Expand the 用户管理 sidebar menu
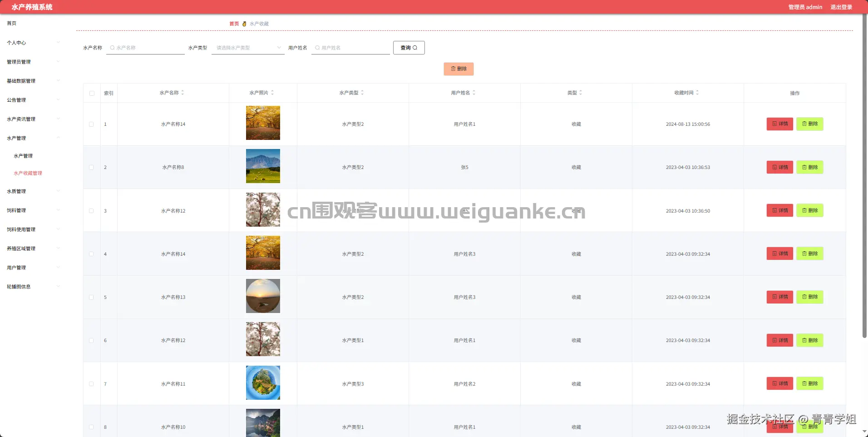 pos(34,268)
